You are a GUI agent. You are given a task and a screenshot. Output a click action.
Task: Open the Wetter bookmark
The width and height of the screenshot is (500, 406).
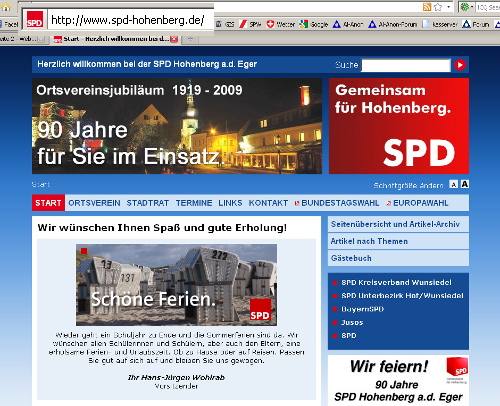281,24
